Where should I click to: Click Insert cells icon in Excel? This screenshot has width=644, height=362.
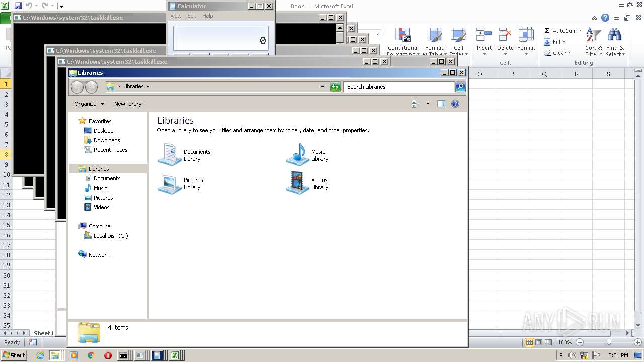coord(484,35)
